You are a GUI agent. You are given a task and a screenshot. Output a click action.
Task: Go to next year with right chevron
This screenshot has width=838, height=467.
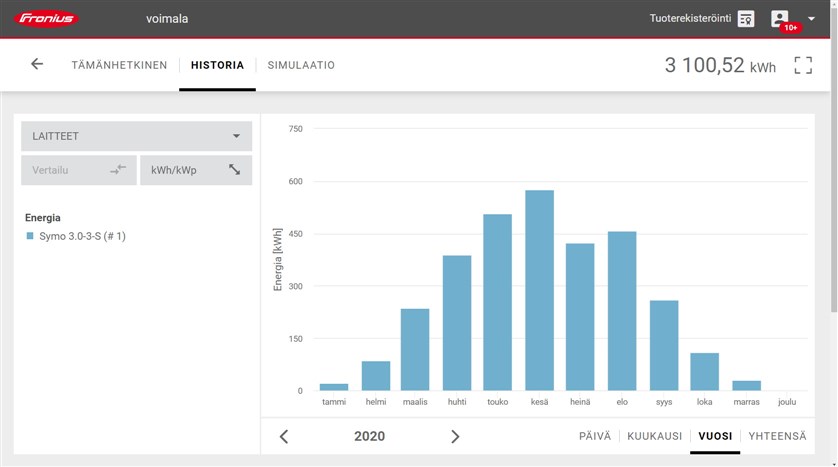455,437
